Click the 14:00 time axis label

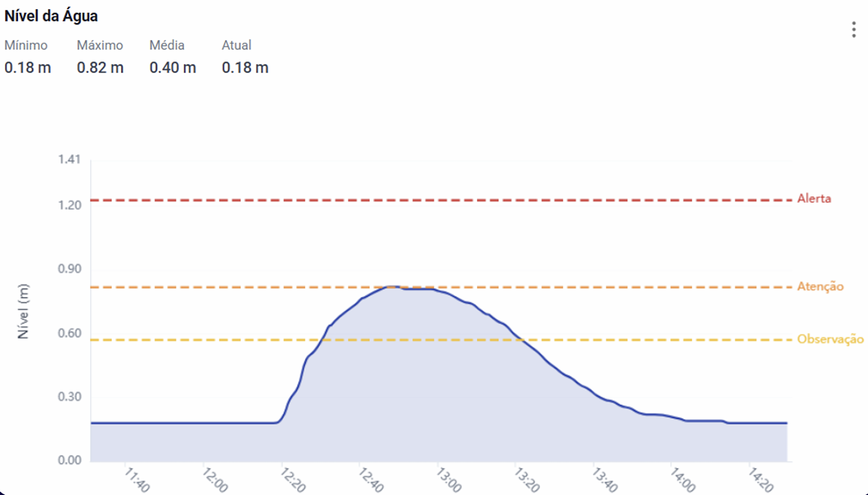(x=682, y=480)
